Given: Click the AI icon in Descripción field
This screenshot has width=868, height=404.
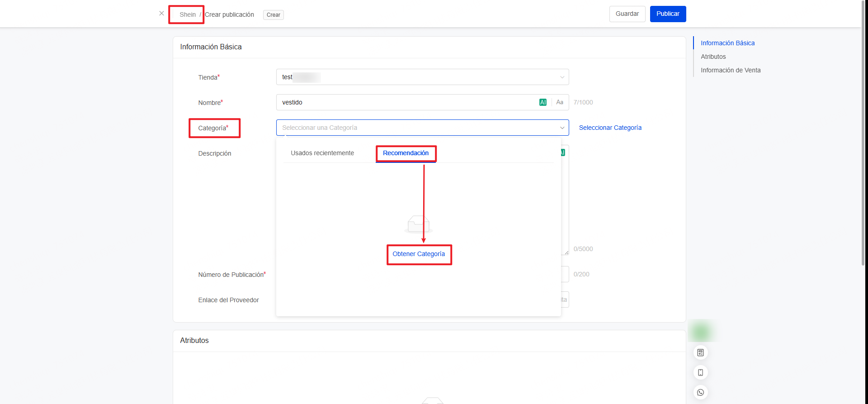Looking at the screenshot, I should click(563, 153).
